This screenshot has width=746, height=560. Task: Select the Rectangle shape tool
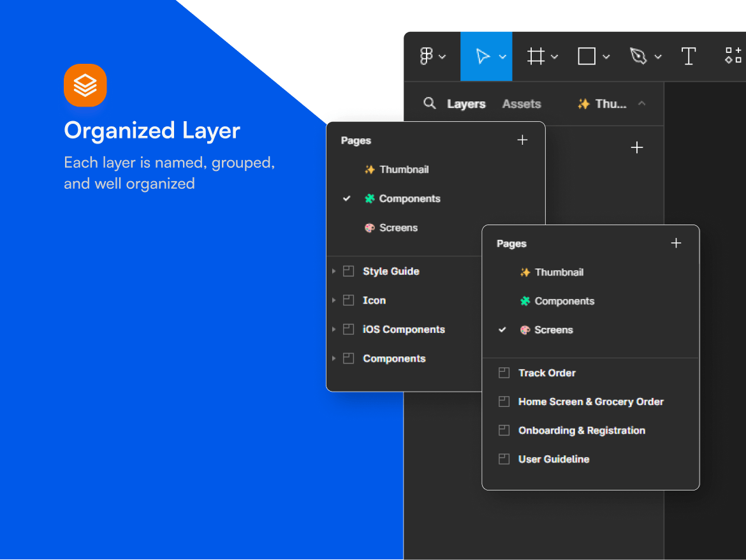point(587,56)
